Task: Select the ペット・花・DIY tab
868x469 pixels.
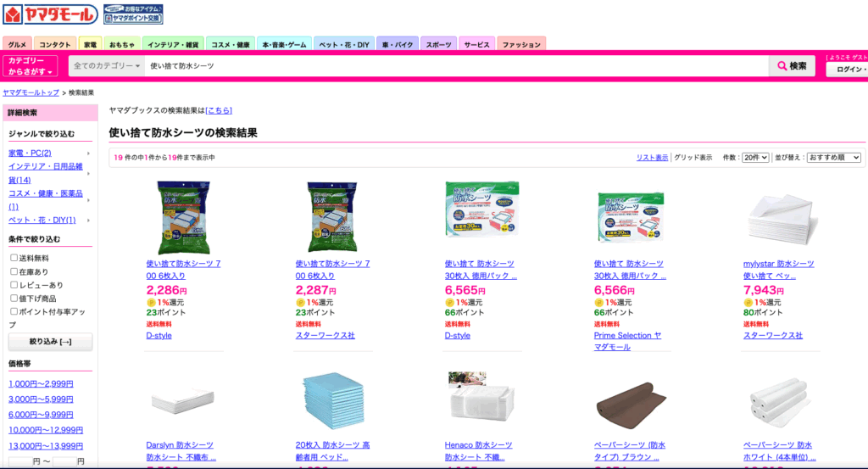Action: point(344,44)
